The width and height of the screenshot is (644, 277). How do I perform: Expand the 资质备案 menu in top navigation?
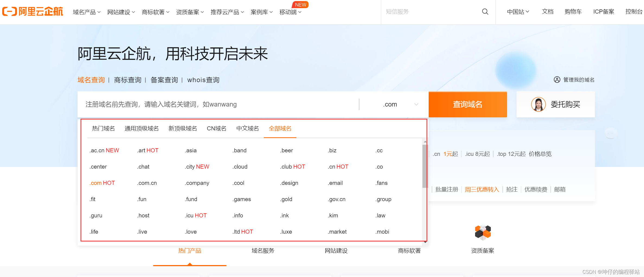[190, 12]
